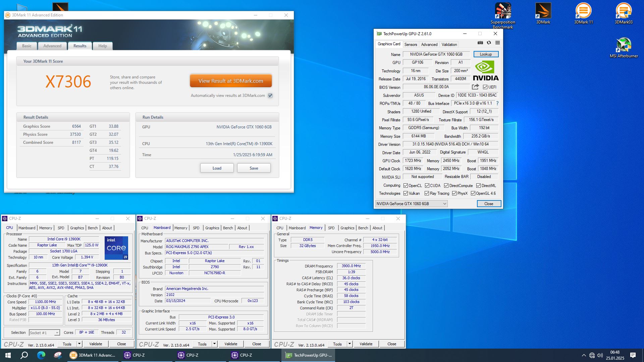Toggle automatically view results at 3DMark.com
This screenshot has height=362, width=644.
pos(270,96)
